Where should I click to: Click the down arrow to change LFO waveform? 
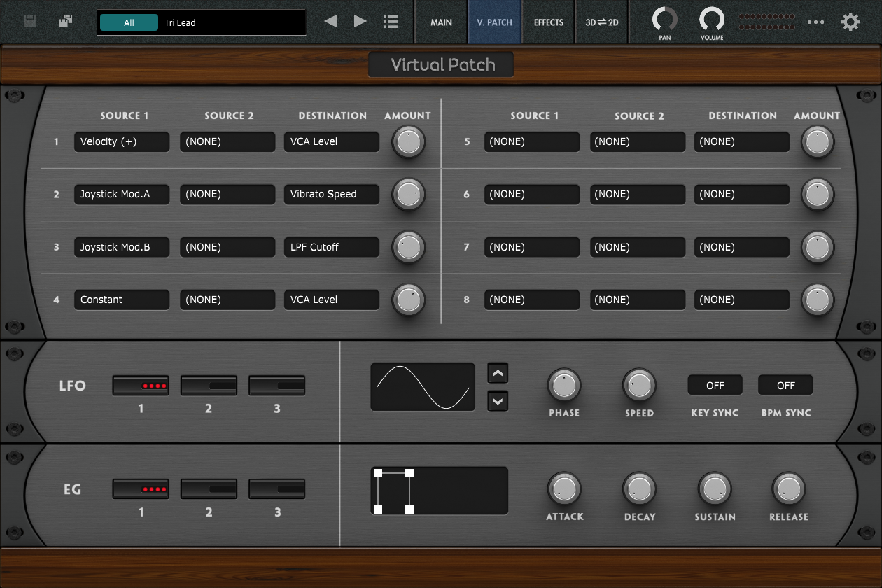click(x=498, y=401)
